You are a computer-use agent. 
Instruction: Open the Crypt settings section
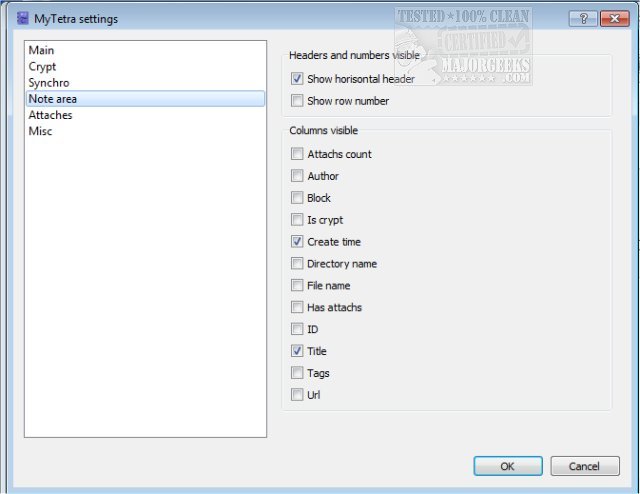pyautogui.click(x=145, y=67)
